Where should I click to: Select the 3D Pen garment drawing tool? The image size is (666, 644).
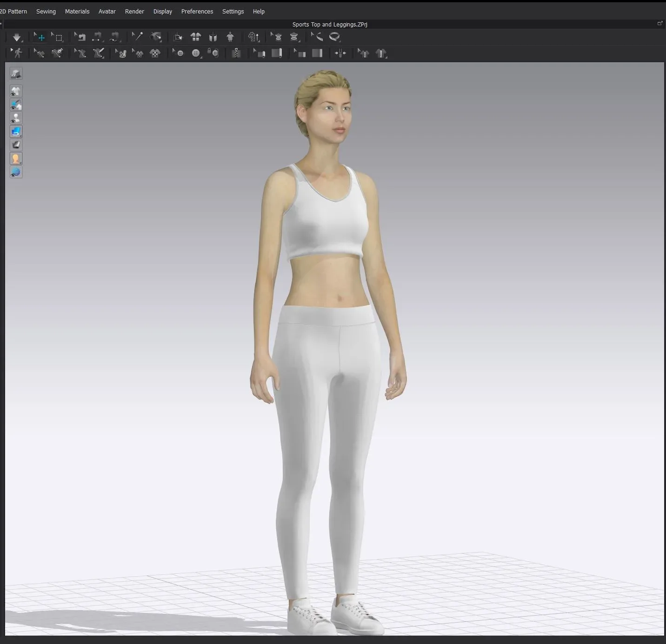pos(98,53)
